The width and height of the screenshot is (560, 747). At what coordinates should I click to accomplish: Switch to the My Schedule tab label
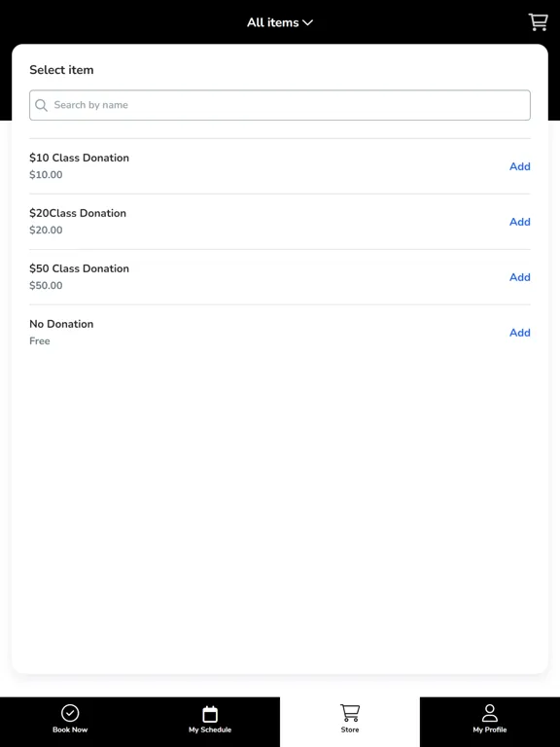(210, 729)
